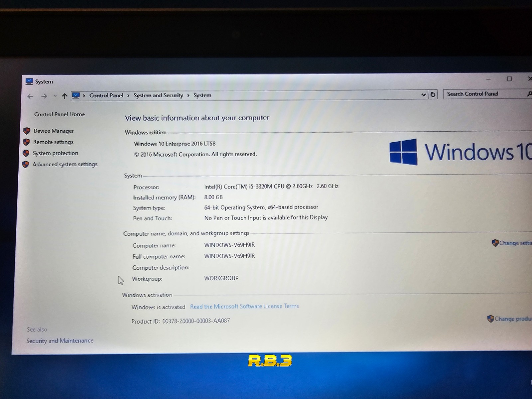Open Remote settings link
This screenshot has width=532, height=399.
point(53,142)
